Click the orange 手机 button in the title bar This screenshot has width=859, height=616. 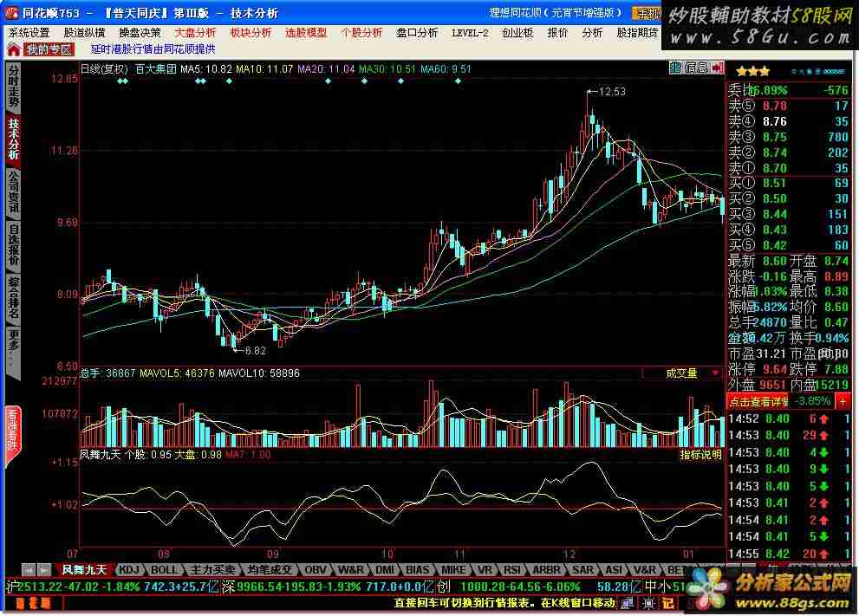point(647,13)
